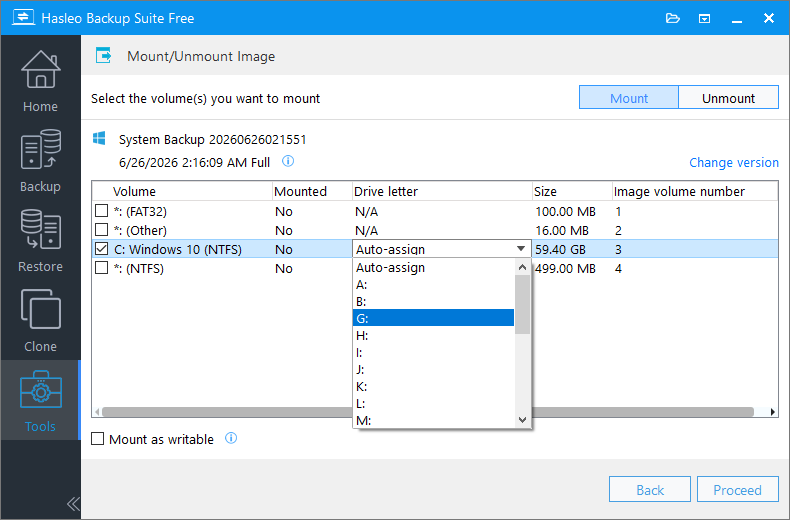The width and height of the screenshot is (790, 520).
Task: Click the dropdown list scroll down arrow
Action: [522, 420]
